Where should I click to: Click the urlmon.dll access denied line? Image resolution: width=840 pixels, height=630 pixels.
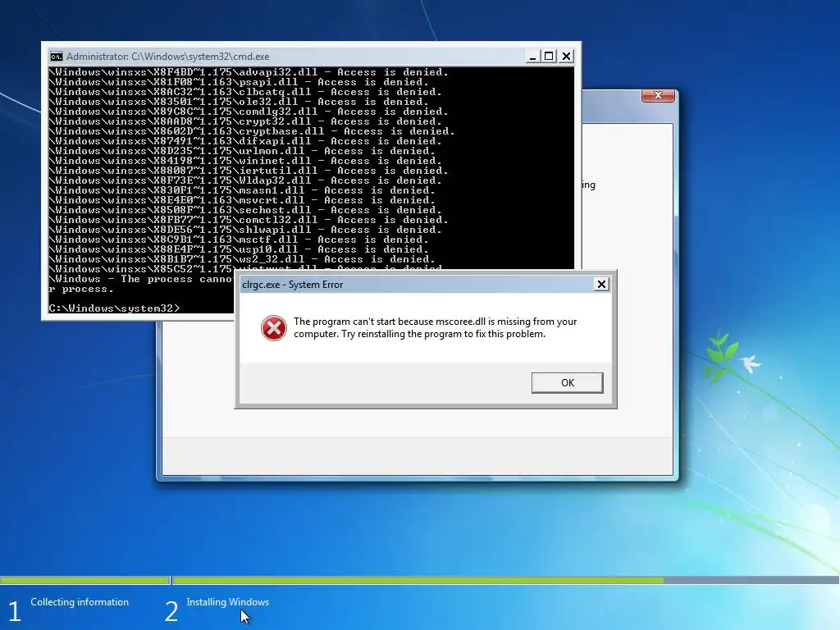click(x=242, y=151)
